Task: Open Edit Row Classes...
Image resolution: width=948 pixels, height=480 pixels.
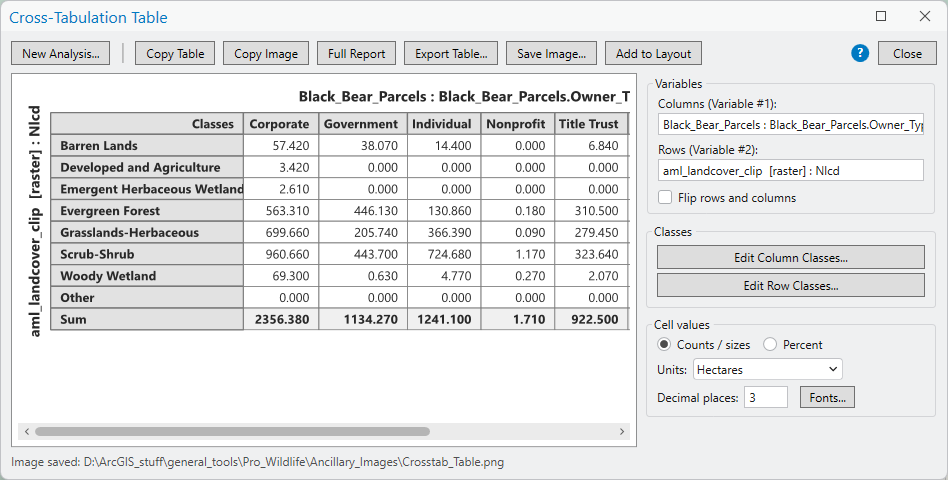Action: pyautogui.click(x=791, y=285)
